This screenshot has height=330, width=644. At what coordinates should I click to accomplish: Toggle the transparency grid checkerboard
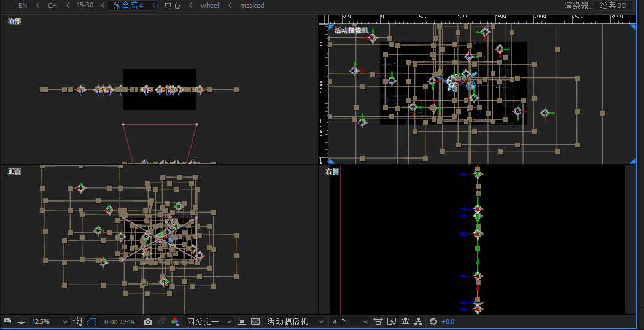pos(255,321)
